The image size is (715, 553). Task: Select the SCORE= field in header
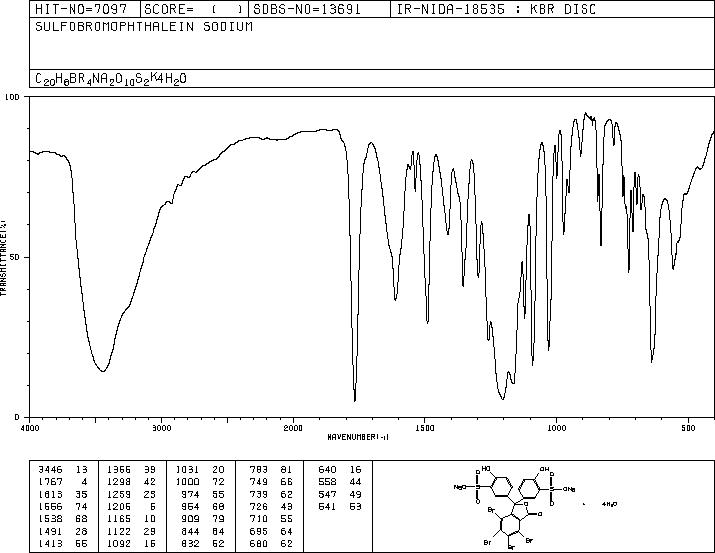[194, 9]
